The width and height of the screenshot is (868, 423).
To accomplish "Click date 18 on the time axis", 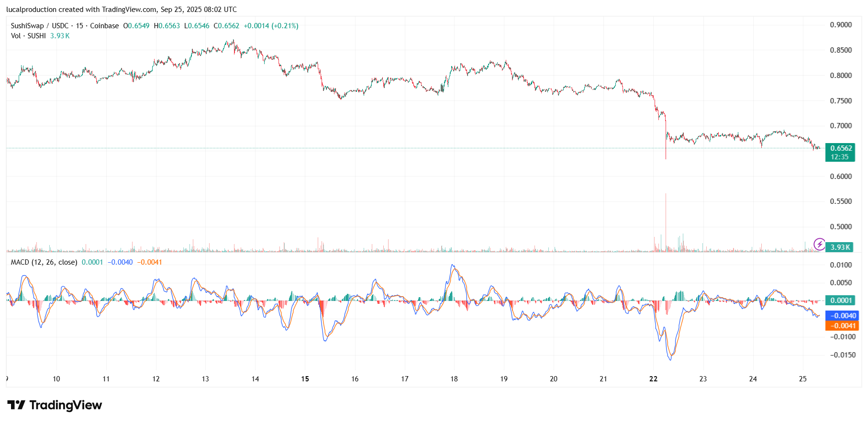I will click(x=454, y=379).
